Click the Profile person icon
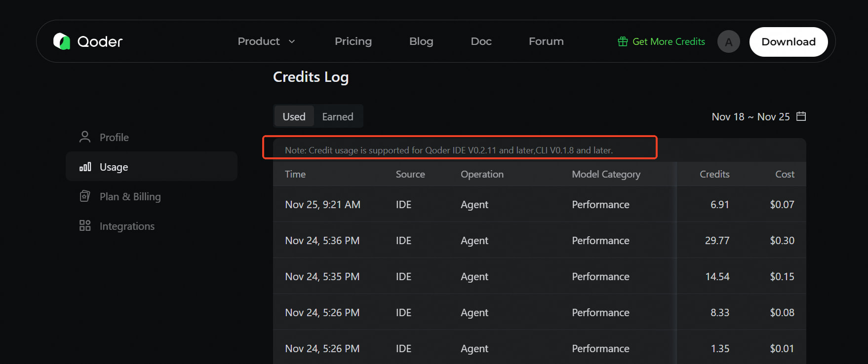The image size is (868, 364). (85, 137)
